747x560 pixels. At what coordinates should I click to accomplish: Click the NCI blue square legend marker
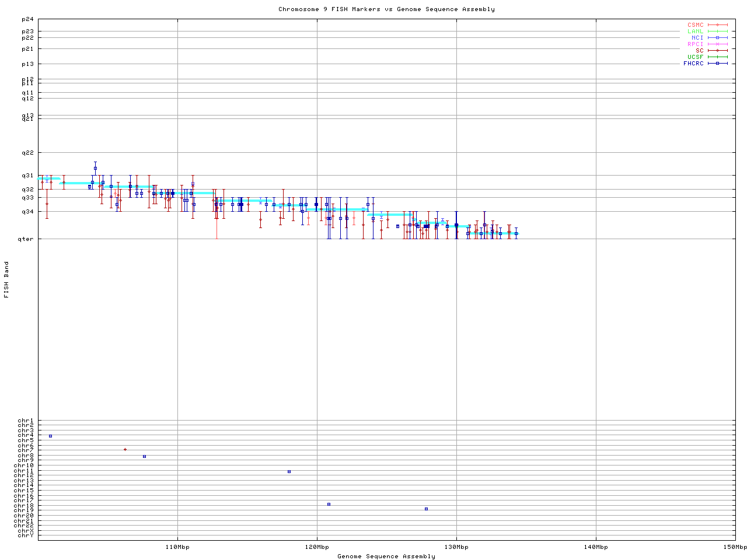point(717,38)
